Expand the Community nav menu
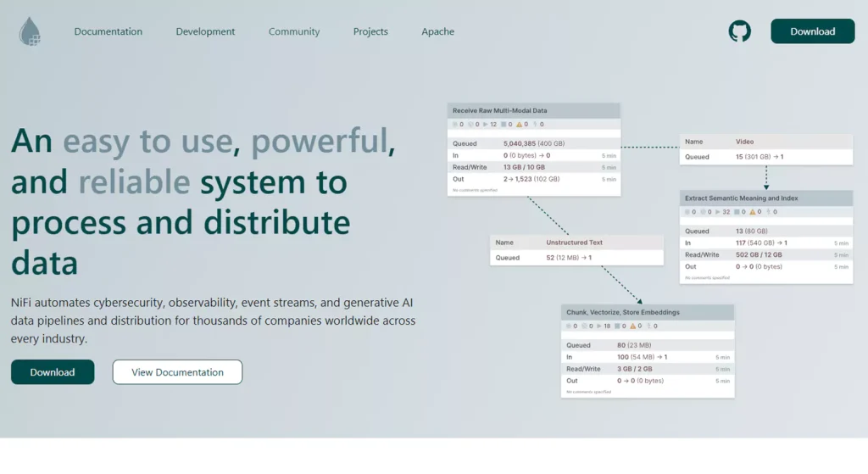Viewport: 868px width, 474px height. tap(294, 31)
